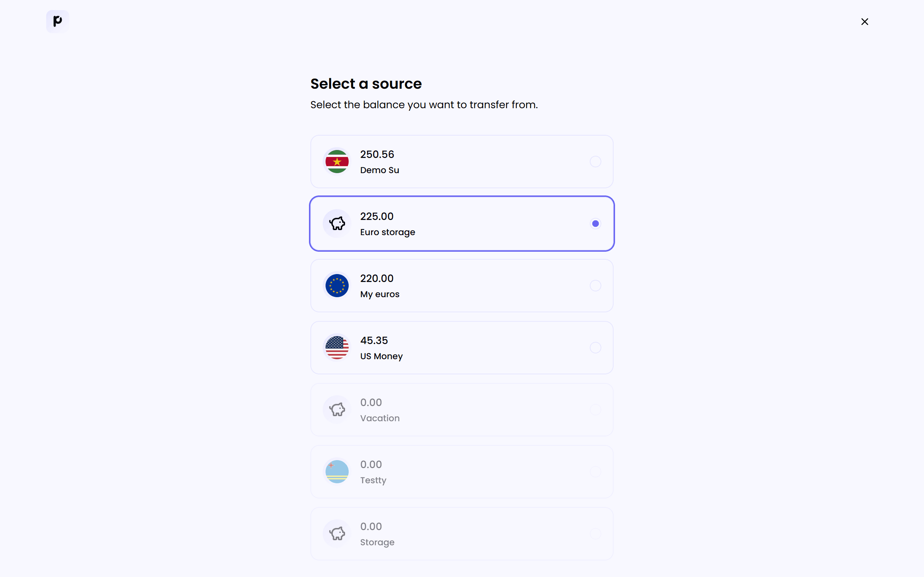
Task: Click the EU flag icon beside My euros
Action: (x=336, y=286)
